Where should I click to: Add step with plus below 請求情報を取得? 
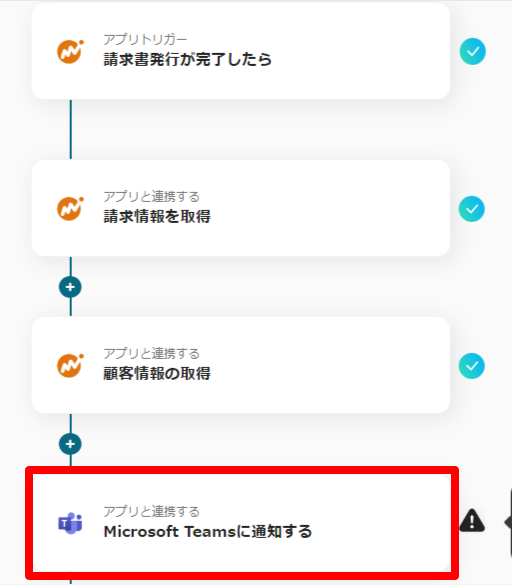coord(70,287)
